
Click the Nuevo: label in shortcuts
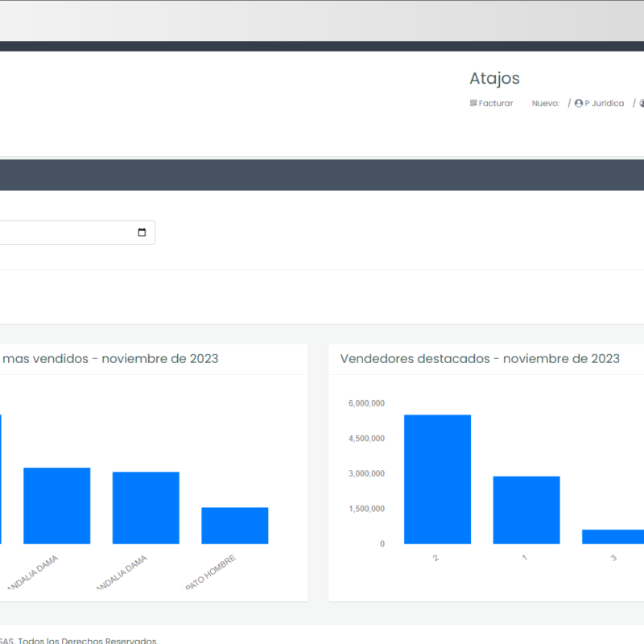coord(545,103)
